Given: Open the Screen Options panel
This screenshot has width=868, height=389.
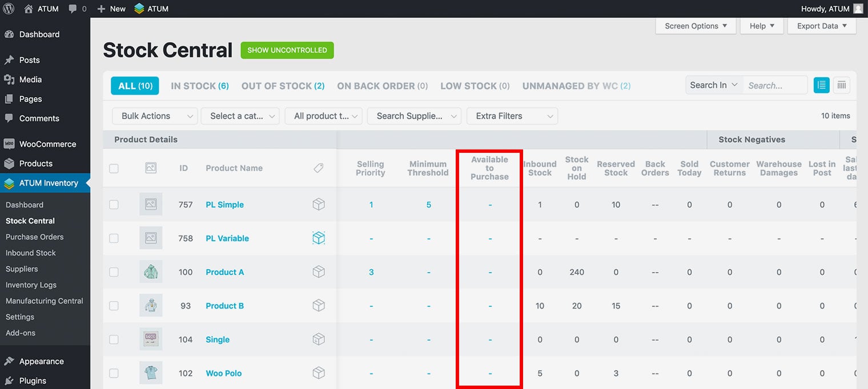Looking at the screenshot, I should click(x=696, y=26).
